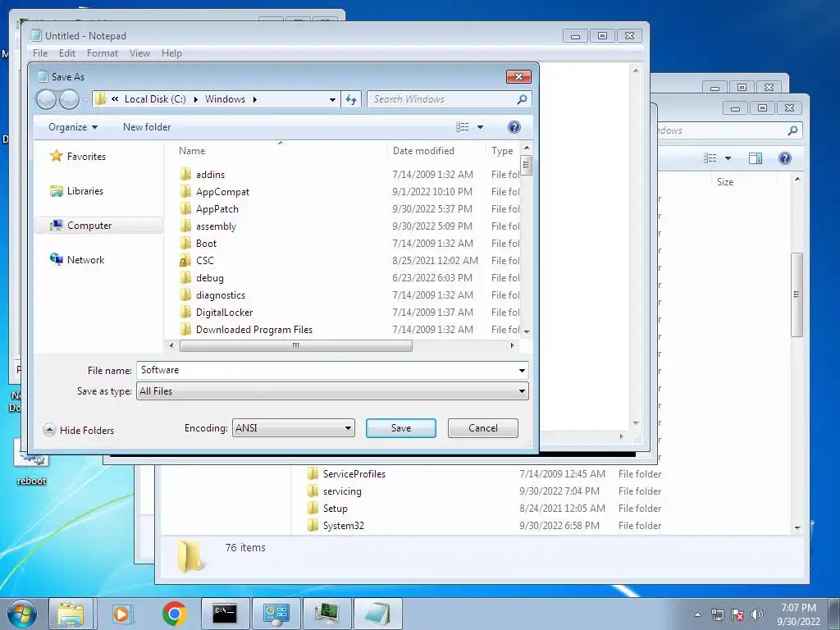Click Hide Folders toggle button
The width and height of the screenshot is (840, 630).
[79, 430]
